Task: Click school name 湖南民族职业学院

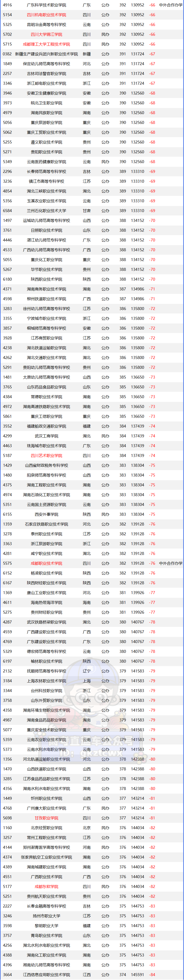Action: click(x=47, y=113)
